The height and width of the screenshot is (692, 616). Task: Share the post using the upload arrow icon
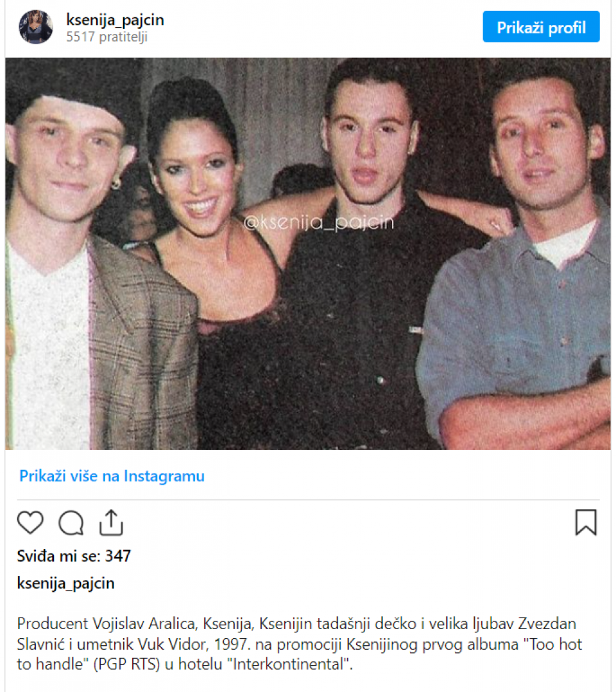pos(111,523)
